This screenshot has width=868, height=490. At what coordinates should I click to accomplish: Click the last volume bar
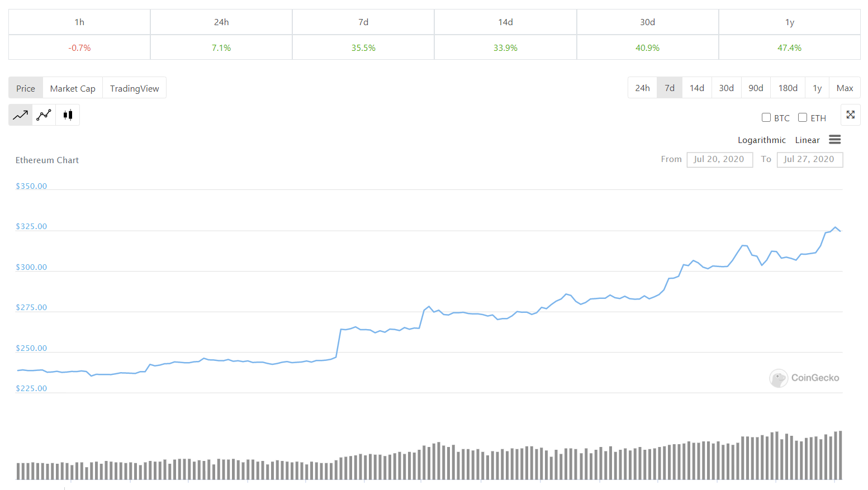(x=840, y=455)
